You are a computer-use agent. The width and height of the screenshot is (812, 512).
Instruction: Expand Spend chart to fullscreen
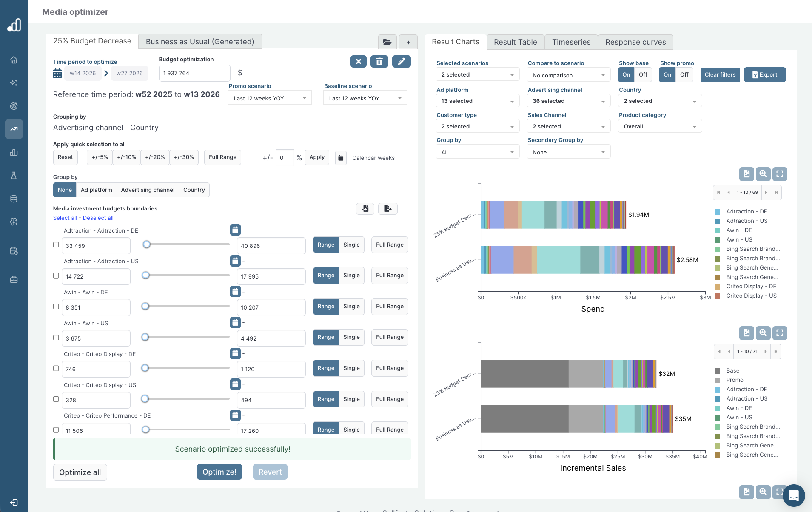(780, 174)
